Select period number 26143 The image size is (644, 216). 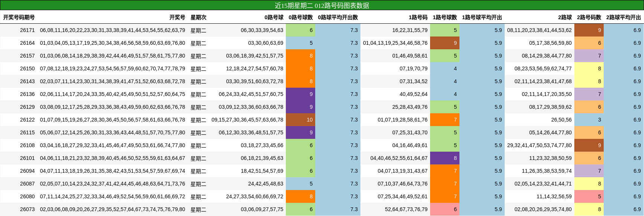27,81
